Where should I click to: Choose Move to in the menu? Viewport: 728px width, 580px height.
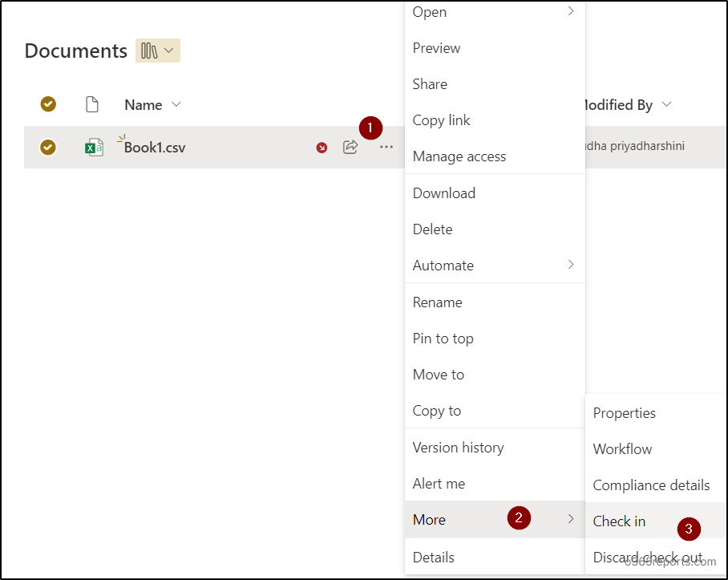(x=495, y=375)
